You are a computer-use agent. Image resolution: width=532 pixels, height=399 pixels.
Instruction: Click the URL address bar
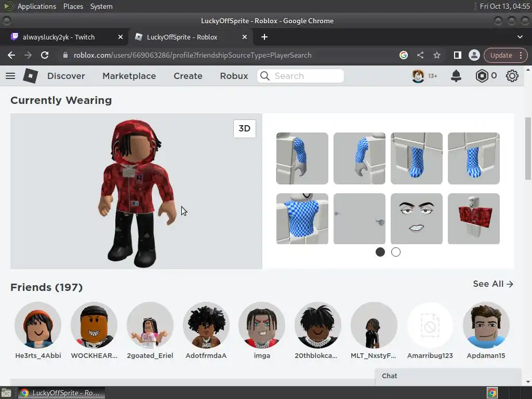tap(192, 55)
